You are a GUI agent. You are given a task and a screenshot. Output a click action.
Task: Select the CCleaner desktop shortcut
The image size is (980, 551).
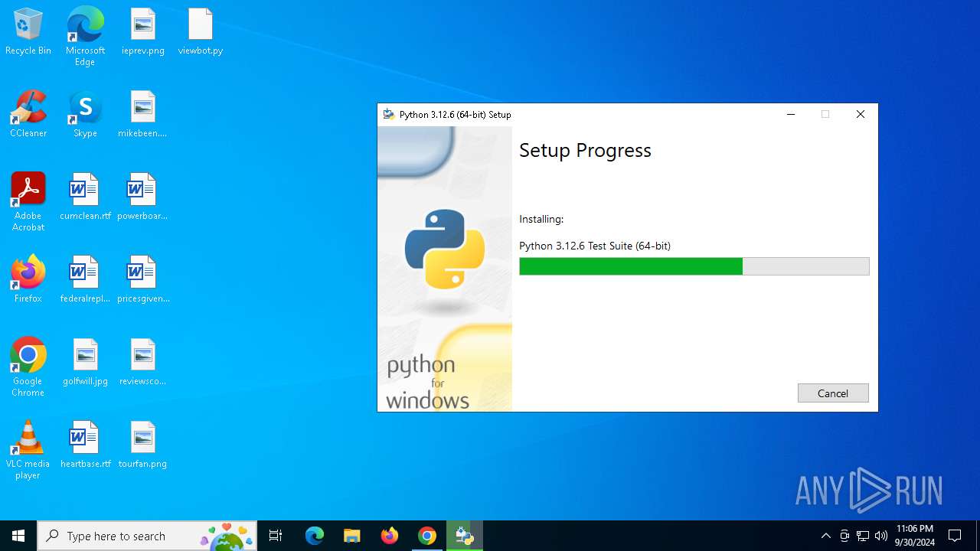pyautogui.click(x=28, y=115)
